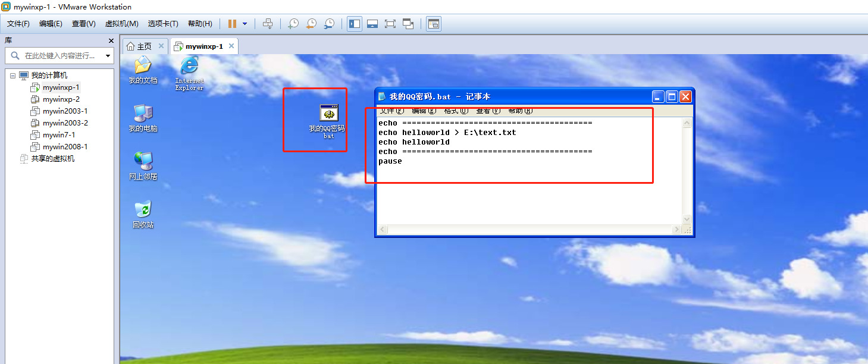This screenshot has height=364, width=868.
Task: Select the Internet Explorer desktop icon
Action: coord(189,74)
